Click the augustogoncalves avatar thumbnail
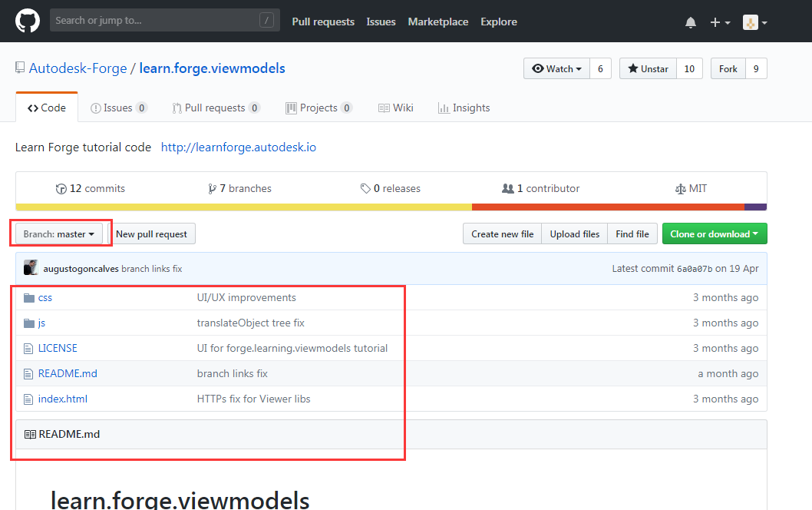Screen dimensions: 812x510 (x=31, y=268)
